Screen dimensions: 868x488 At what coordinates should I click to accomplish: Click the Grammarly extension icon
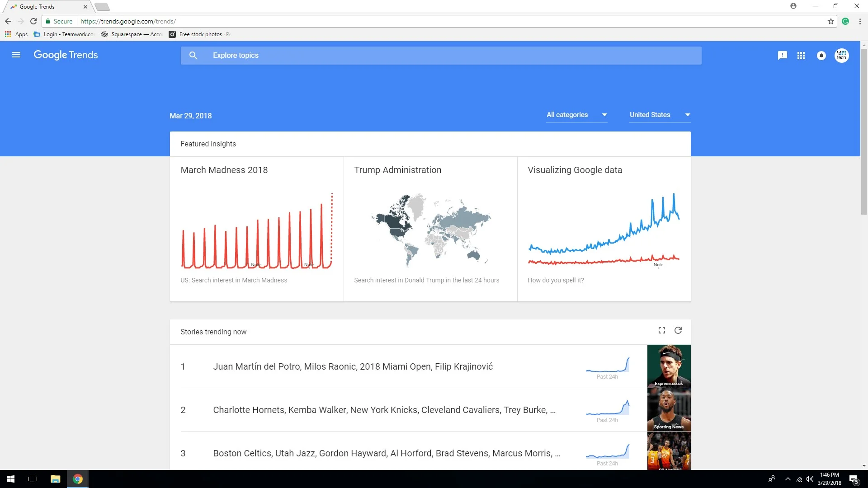(x=845, y=21)
